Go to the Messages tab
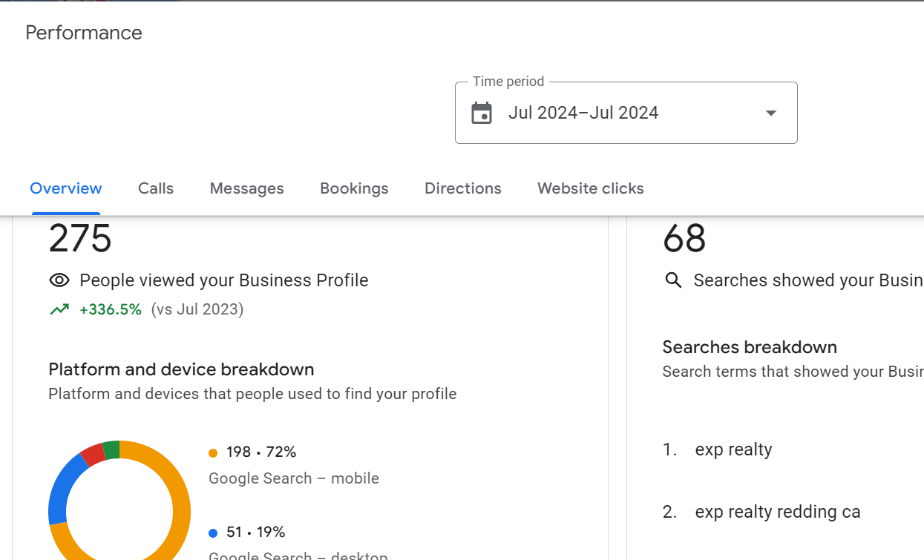Image resolution: width=924 pixels, height=560 pixels. click(x=246, y=188)
